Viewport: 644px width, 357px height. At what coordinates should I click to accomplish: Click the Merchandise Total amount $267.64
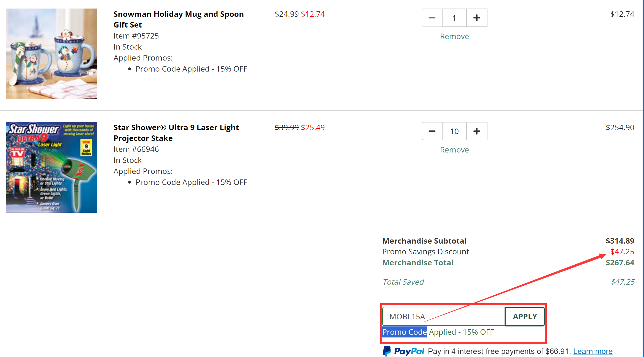[x=620, y=263]
